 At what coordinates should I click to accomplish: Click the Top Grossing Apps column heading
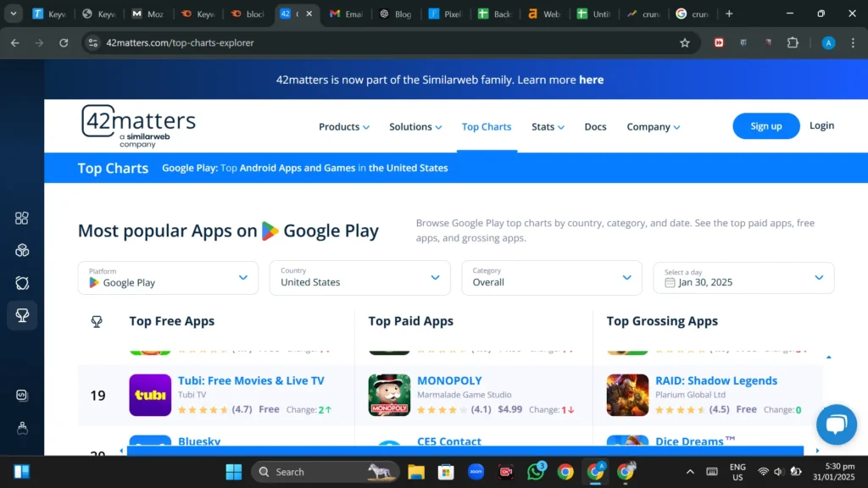pyautogui.click(x=662, y=321)
